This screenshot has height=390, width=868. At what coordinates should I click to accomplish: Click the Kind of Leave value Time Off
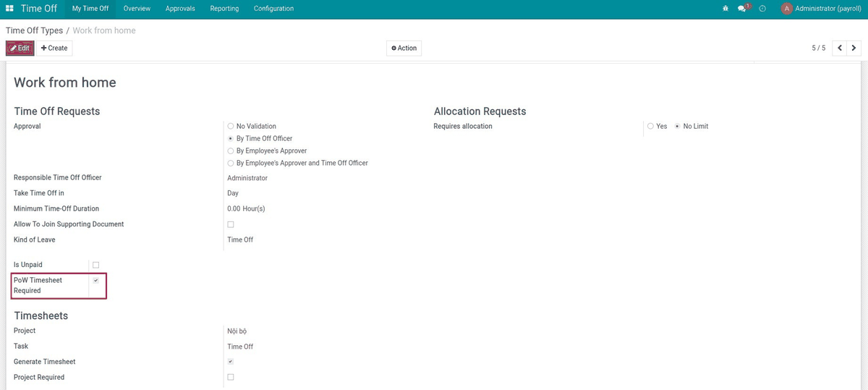[x=240, y=239]
